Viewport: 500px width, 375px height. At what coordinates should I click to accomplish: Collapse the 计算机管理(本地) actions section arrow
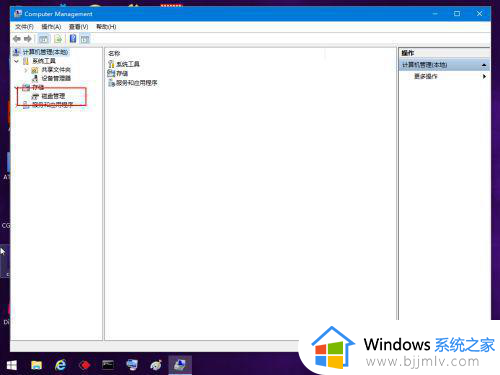(x=484, y=65)
